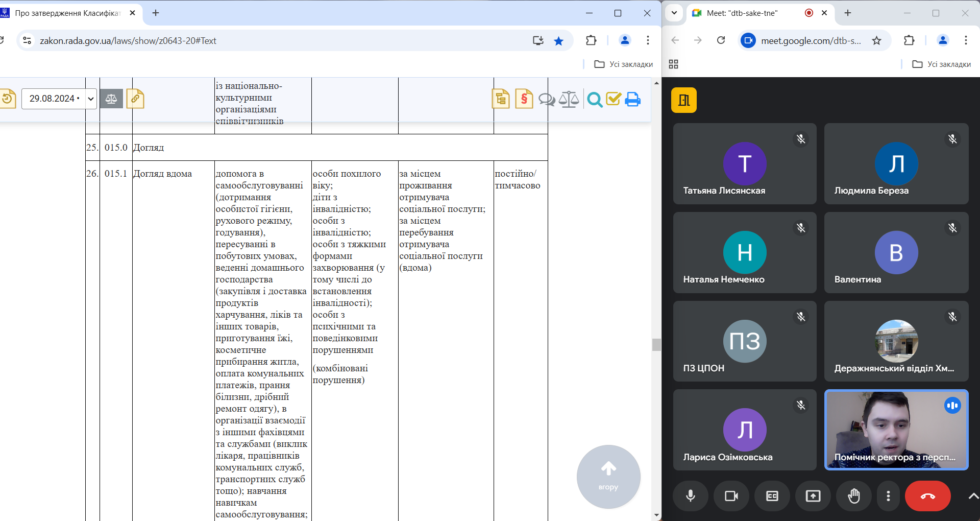Bookmark Meet page with star icon

(876, 41)
